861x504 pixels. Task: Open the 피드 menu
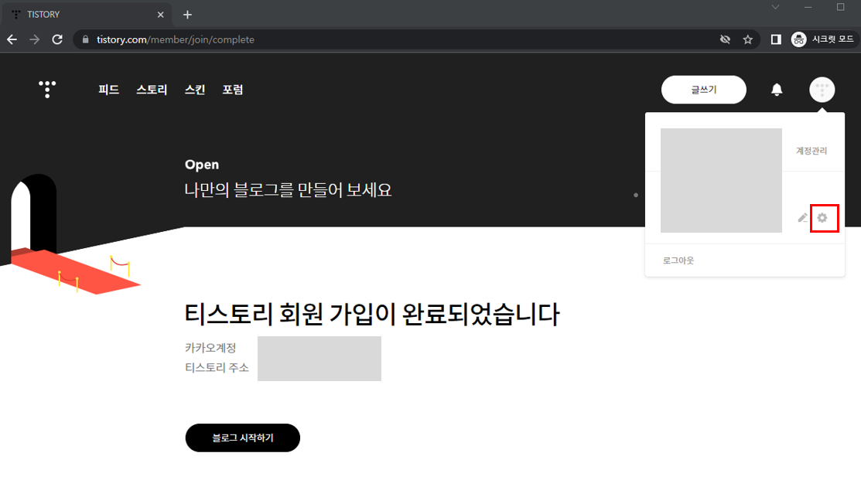tap(109, 90)
